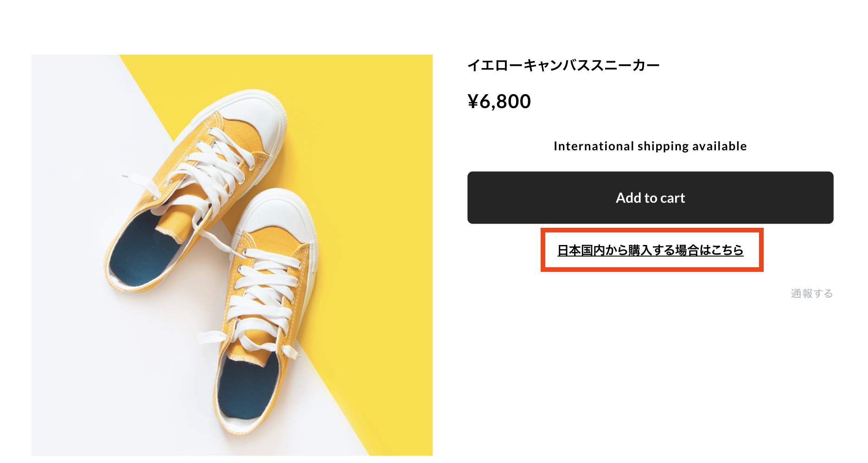Click the International shipping available notice
868x463 pixels.
[650, 147]
